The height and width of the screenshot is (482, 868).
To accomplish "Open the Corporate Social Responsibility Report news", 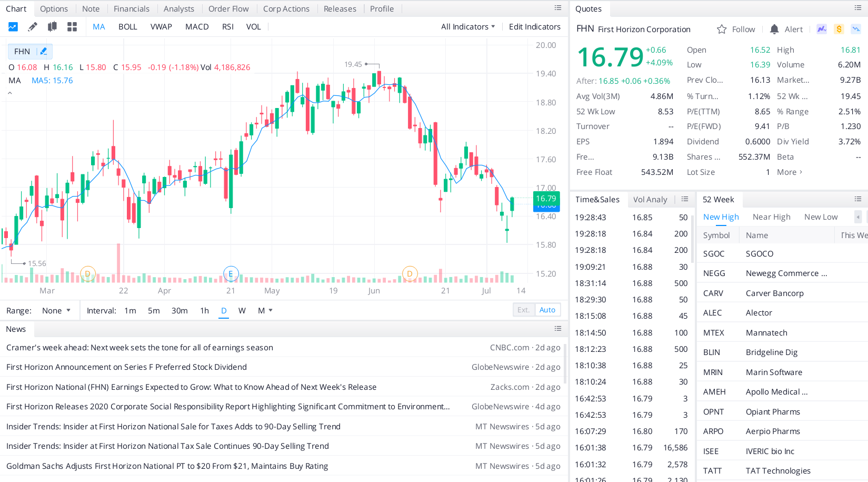I will [228, 407].
